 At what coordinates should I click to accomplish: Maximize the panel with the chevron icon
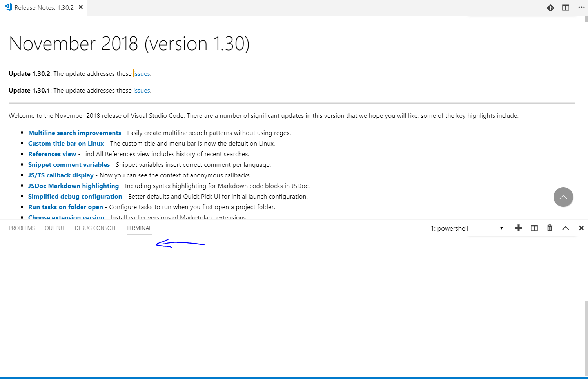click(x=565, y=228)
